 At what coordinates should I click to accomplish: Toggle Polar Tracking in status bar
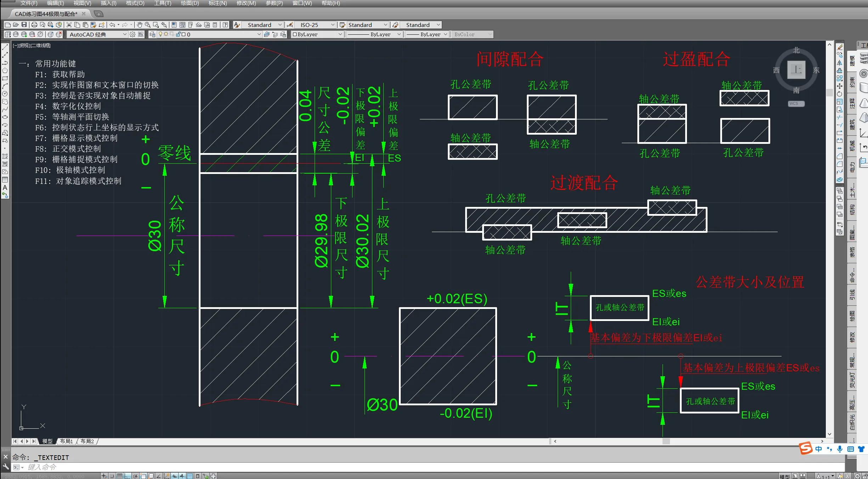(135, 476)
